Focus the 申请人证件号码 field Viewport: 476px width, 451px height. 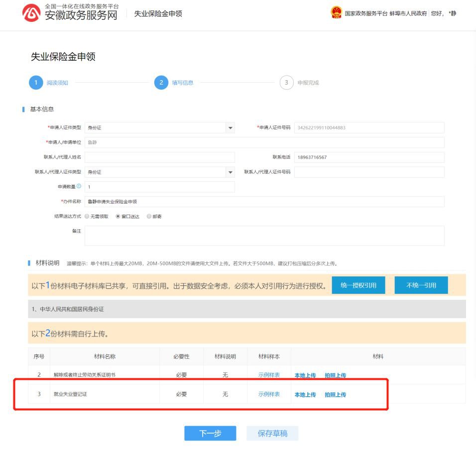tap(369, 128)
